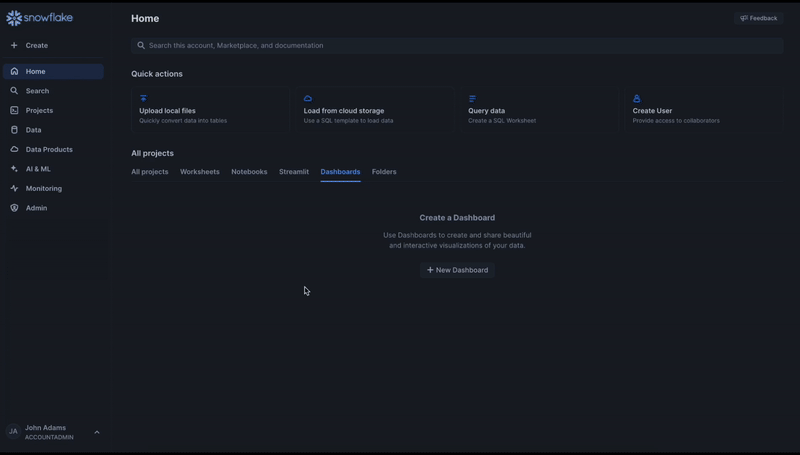Switch to the Notebooks tab
The image size is (800, 455).
(x=249, y=172)
